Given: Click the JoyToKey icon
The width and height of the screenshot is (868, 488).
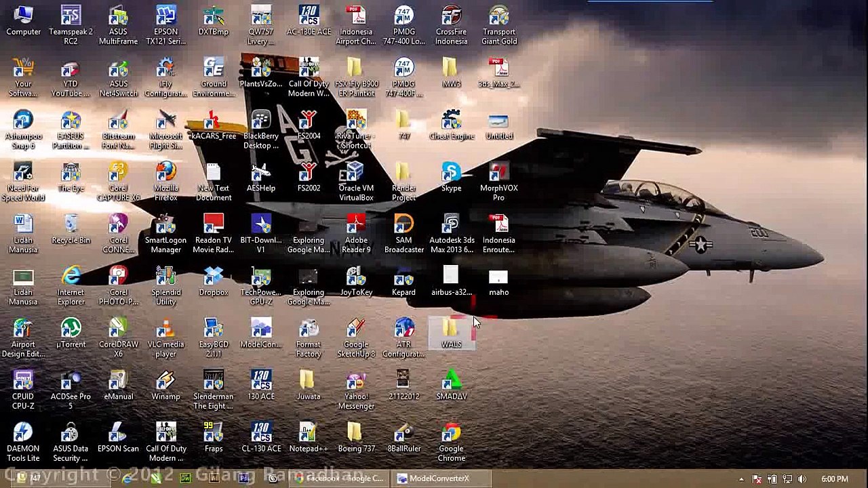Looking at the screenshot, I should tap(356, 282).
